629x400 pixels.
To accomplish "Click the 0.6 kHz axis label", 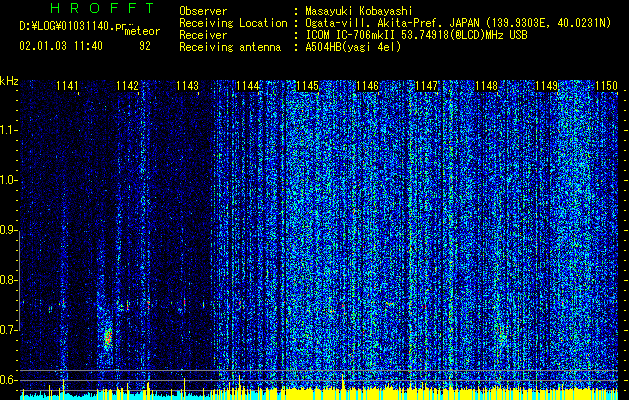I will [x=9, y=380].
